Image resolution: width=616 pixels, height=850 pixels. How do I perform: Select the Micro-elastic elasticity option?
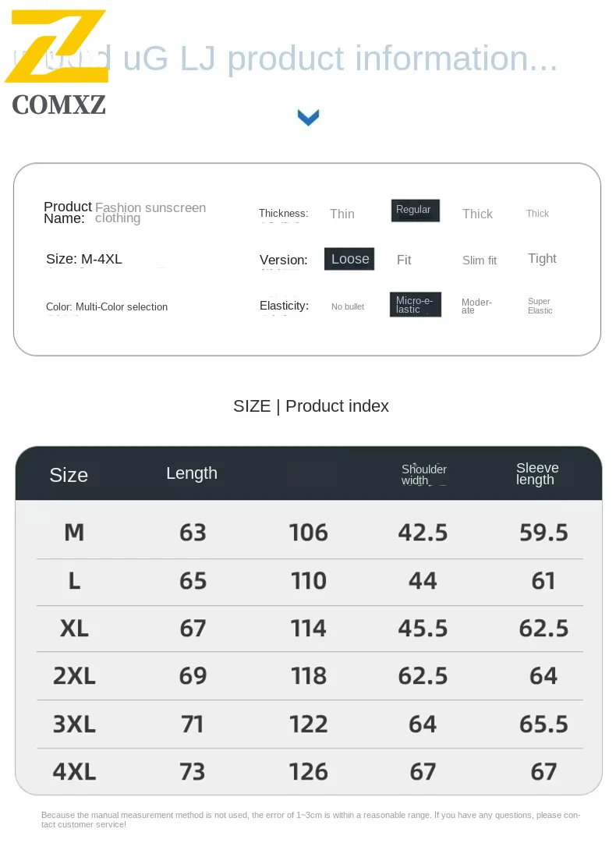[415, 305]
